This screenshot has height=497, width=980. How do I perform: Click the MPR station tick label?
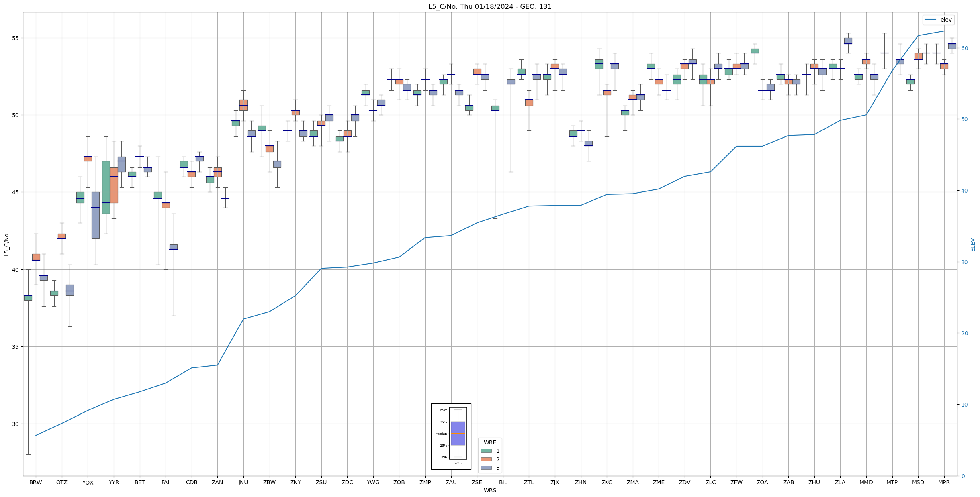pos(944,482)
